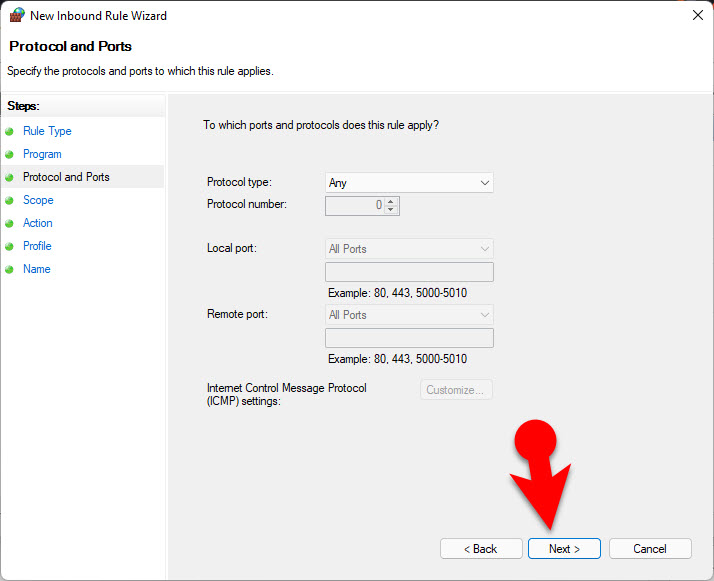The width and height of the screenshot is (714, 581).
Task: Open the Name step
Action: pos(36,269)
